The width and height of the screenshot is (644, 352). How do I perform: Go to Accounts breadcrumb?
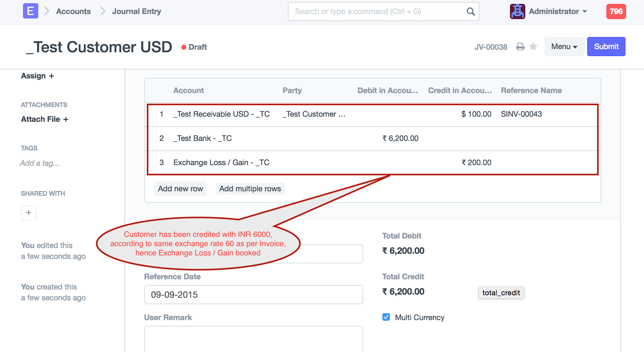pos(73,11)
